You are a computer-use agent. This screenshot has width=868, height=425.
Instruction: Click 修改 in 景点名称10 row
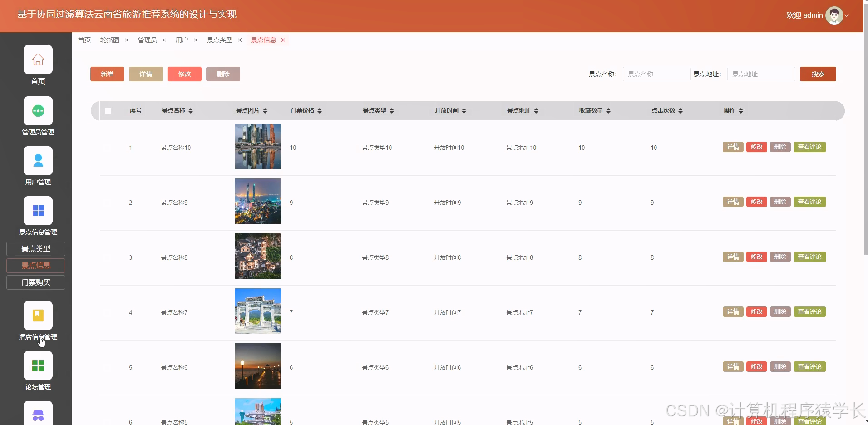coord(757,147)
